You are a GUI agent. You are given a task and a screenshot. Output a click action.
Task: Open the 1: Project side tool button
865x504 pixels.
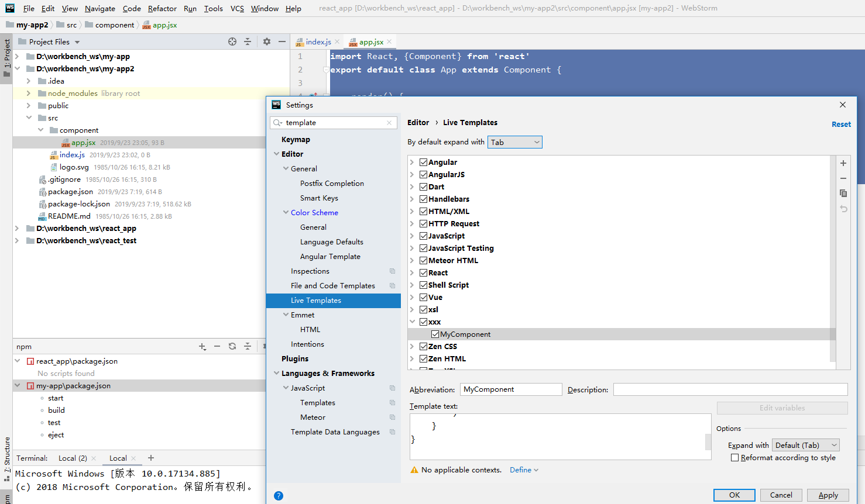coord(6,58)
